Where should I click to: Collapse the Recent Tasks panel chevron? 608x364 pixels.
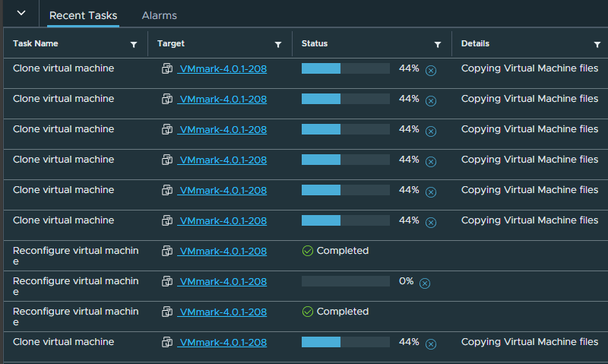[x=21, y=14]
